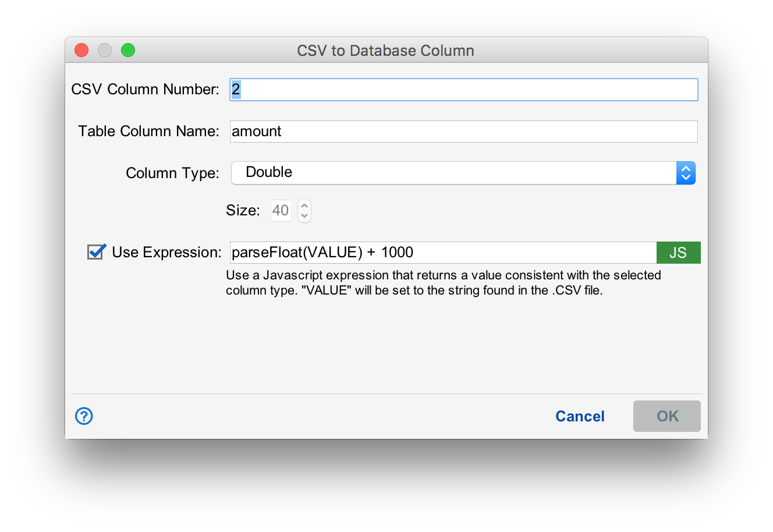Disable the expression option for this column
This screenshot has height=532, width=773.
(95, 251)
